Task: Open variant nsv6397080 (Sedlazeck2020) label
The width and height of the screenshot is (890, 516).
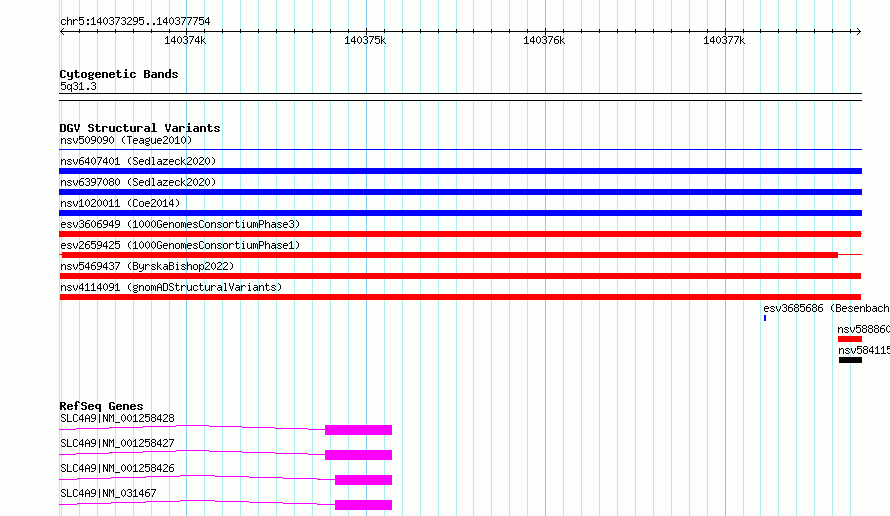Action: pos(138,182)
